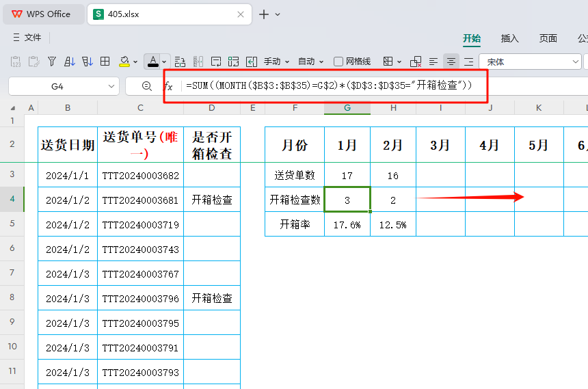The height and width of the screenshot is (389, 588).
Task: Click the 12.5% cell
Action: pyautogui.click(x=393, y=224)
